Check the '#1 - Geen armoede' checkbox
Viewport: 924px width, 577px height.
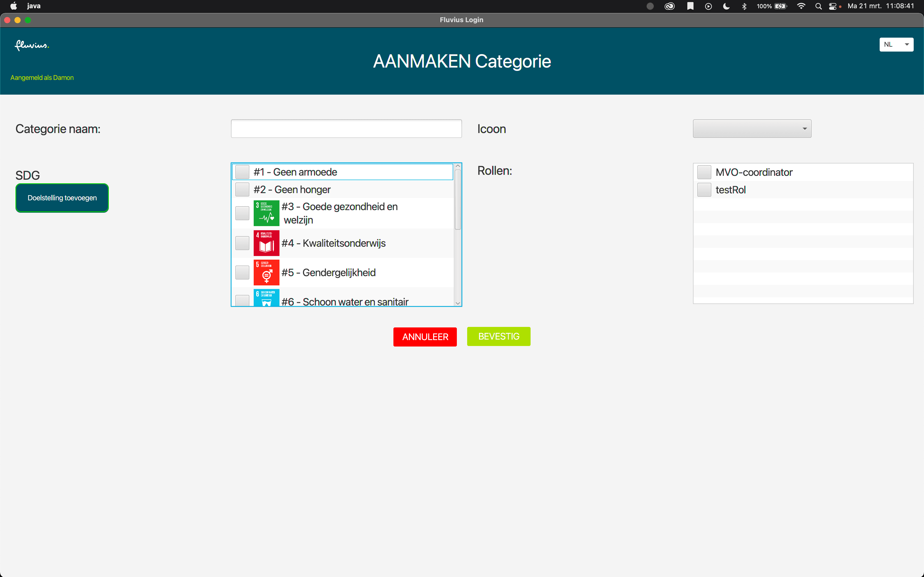click(242, 172)
